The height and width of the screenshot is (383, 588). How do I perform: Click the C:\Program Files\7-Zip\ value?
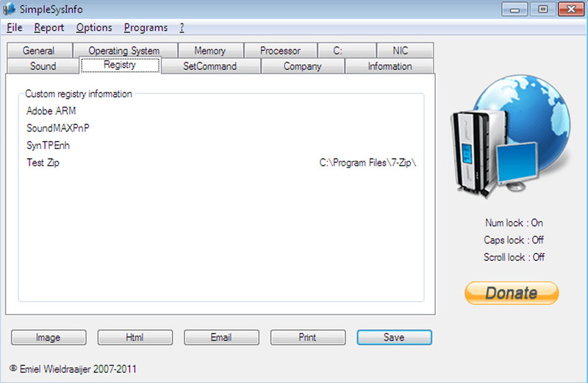coord(368,162)
